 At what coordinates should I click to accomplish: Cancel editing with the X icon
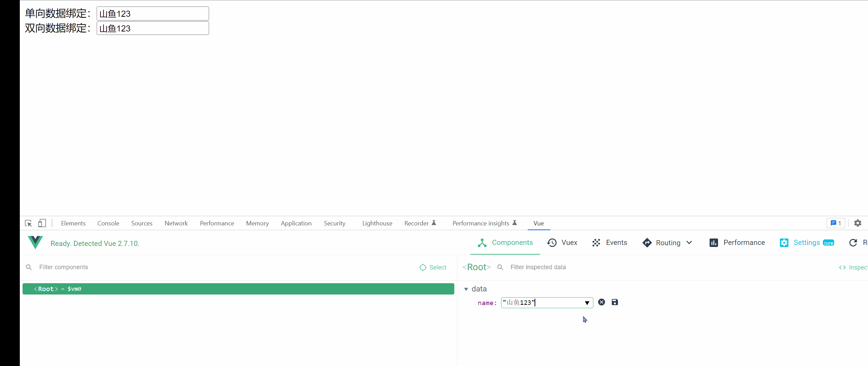click(x=602, y=302)
